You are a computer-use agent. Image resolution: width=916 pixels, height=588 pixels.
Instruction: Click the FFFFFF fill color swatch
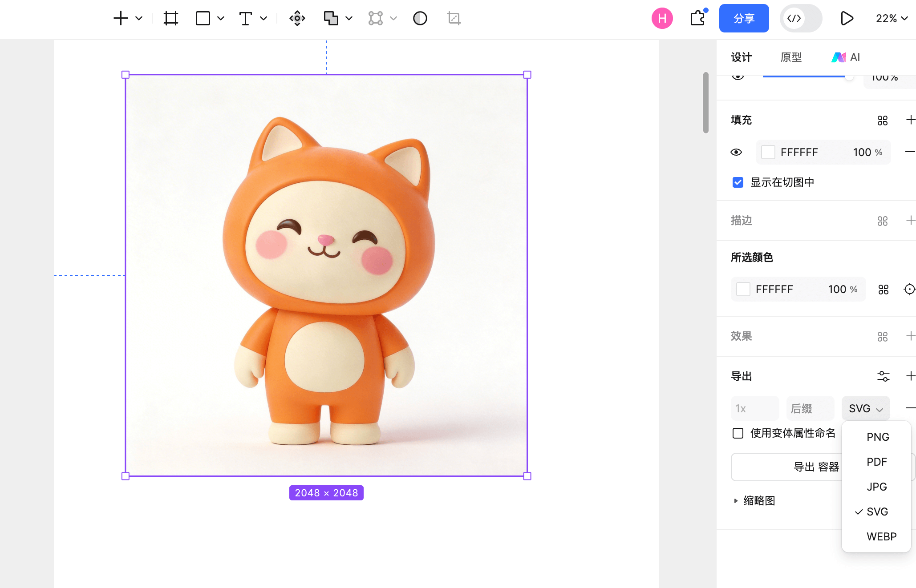(x=768, y=152)
